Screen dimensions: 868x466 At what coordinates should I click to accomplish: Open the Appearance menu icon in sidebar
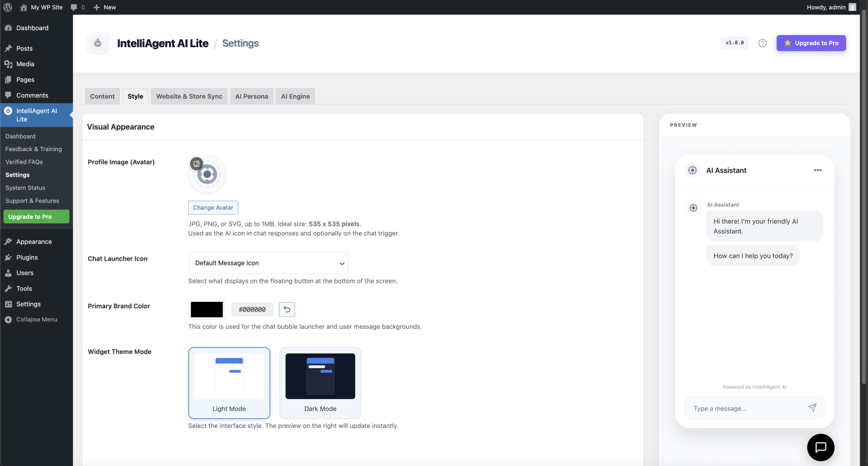tap(8, 241)
